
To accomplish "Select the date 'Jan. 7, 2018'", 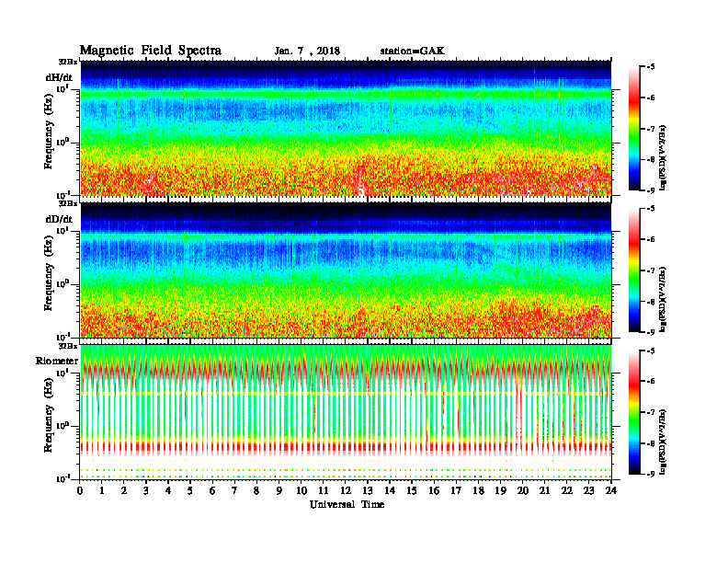I will click(x=307, y=52).
